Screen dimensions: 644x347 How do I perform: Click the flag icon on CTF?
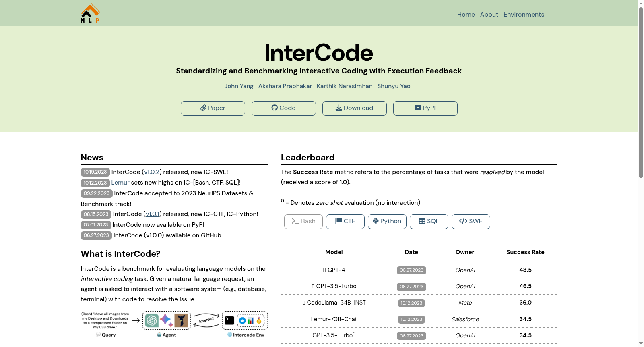click(339, 221)
